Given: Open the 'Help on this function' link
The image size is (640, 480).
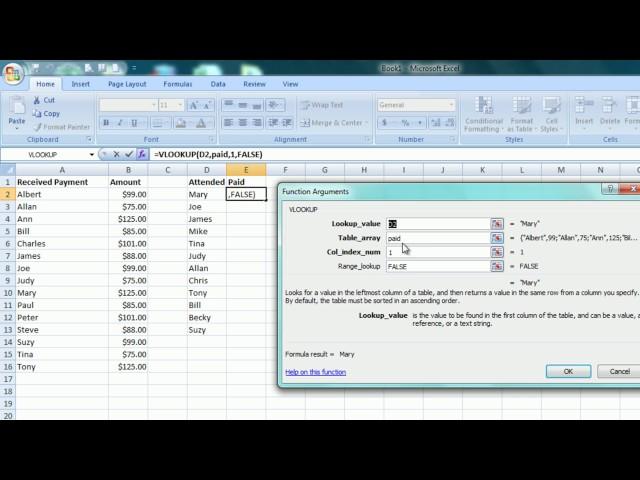Looking at the screenshot, I should (x=315, y=372).
